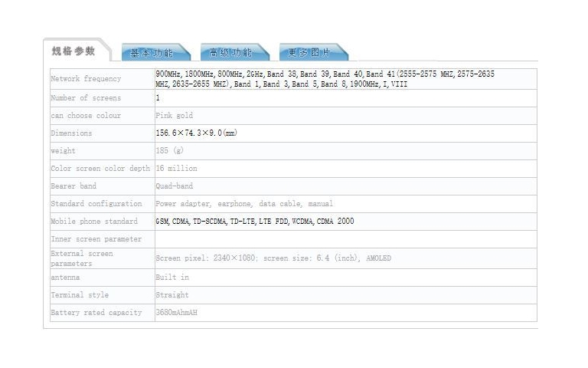Select the empty Inner screen parameter cell

click(x=346, y=239)
